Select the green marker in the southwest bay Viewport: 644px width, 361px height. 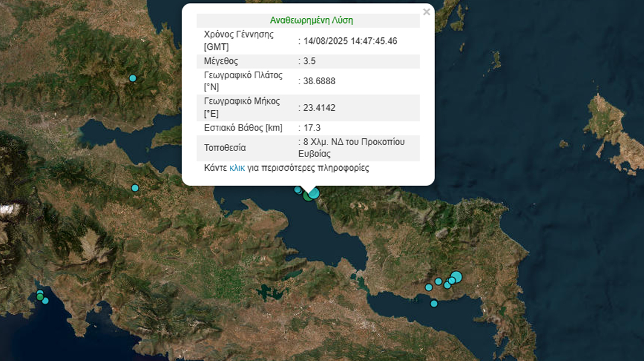[40, 296]
